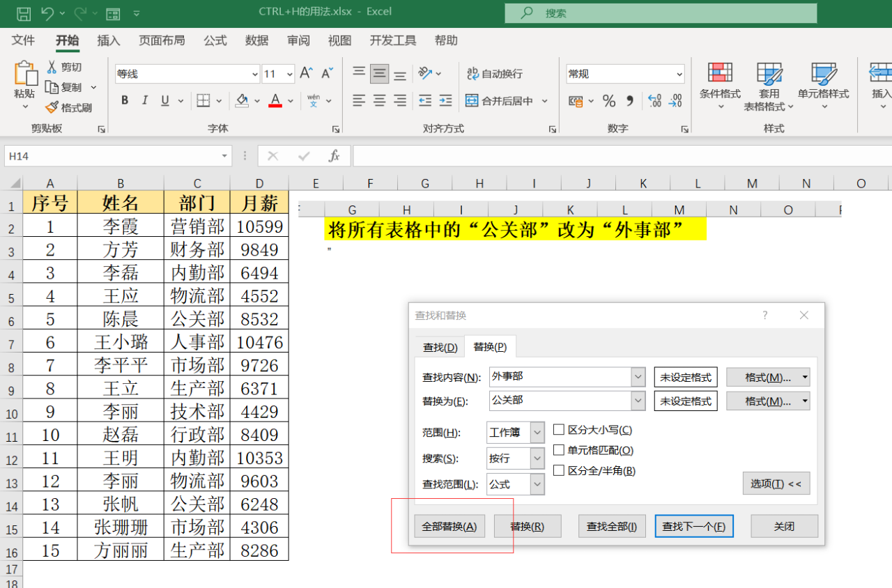This screenshot has width=892, height=588.
Task: Click the search (搜索) box in title bar
Action: (661, 13)
